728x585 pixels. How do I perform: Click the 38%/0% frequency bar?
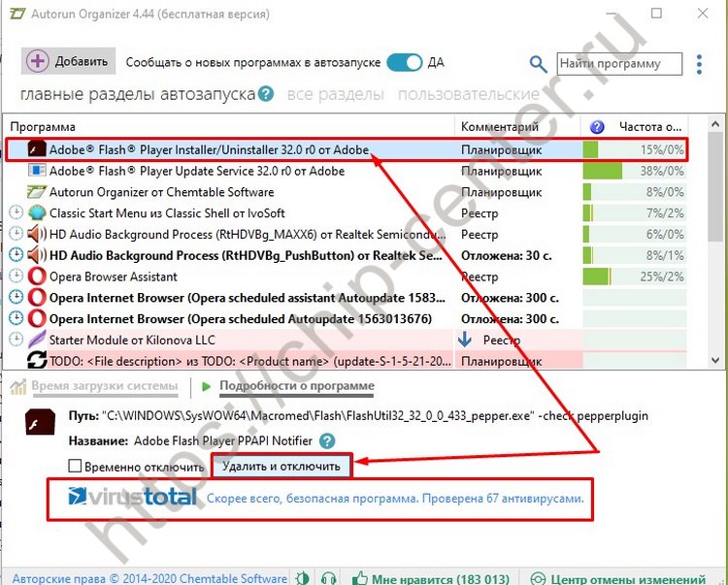coord(634,171)
